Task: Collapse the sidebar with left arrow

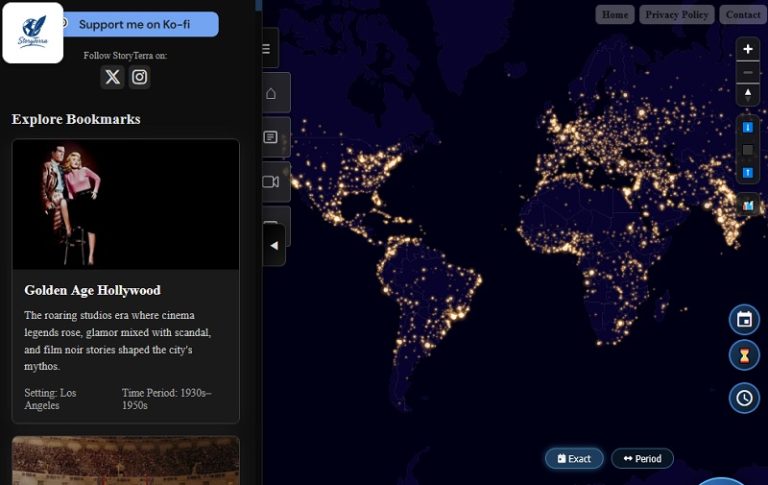Action: tap(274, 245)
